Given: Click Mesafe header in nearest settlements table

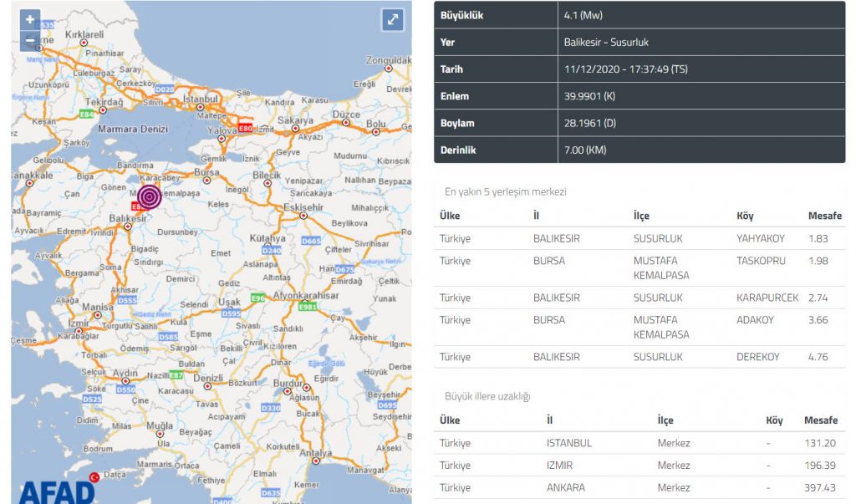Looking at the screenshot, I should point(825,216).
